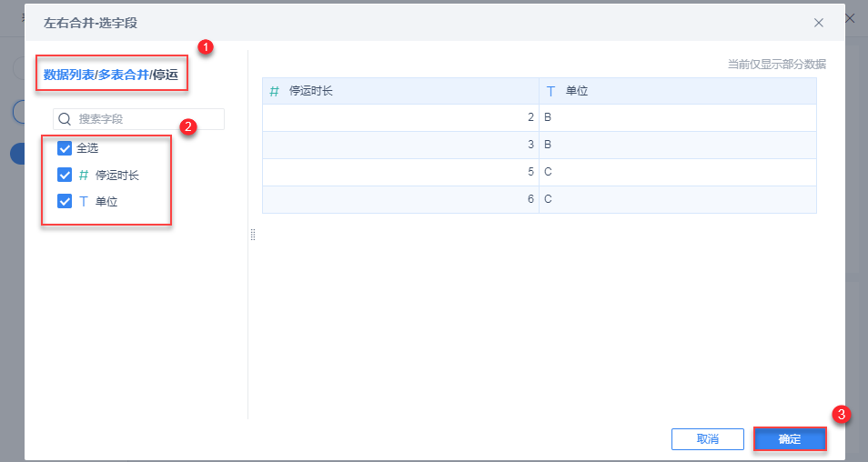The height and width of the screenshot is (462, 868).
Task: Click the 停运时长 label in the field list
Action: pos(116,176)
